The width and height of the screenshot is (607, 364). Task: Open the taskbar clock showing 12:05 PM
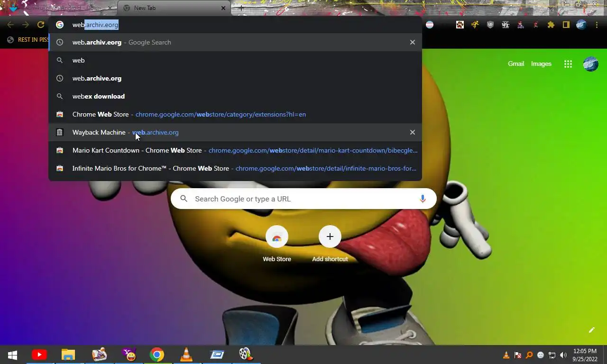coord(585,355)
